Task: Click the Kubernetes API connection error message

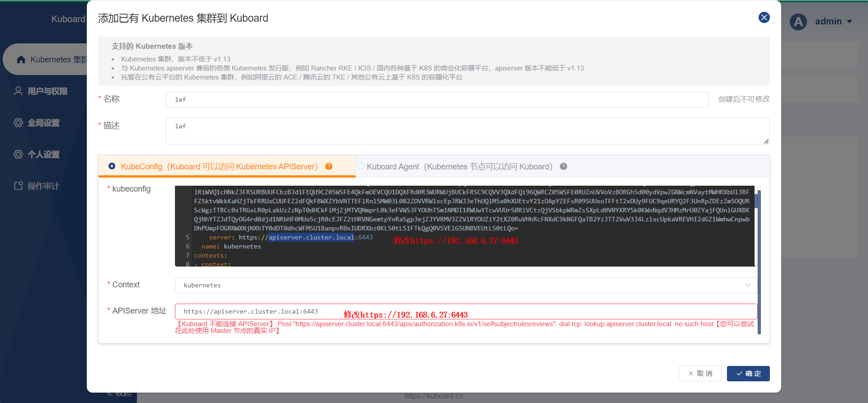Action: pos(464,327)
